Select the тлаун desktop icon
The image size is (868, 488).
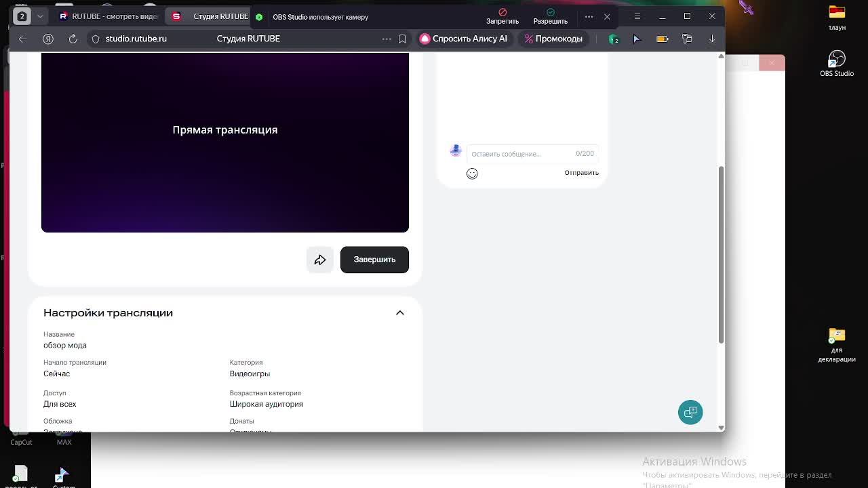(x=837, y=18)
